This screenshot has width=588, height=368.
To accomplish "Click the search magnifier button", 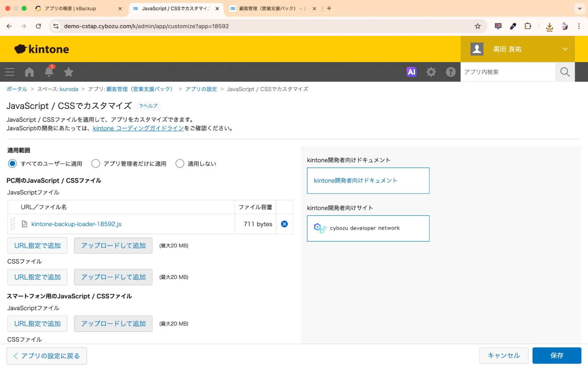I will (565, 72).
